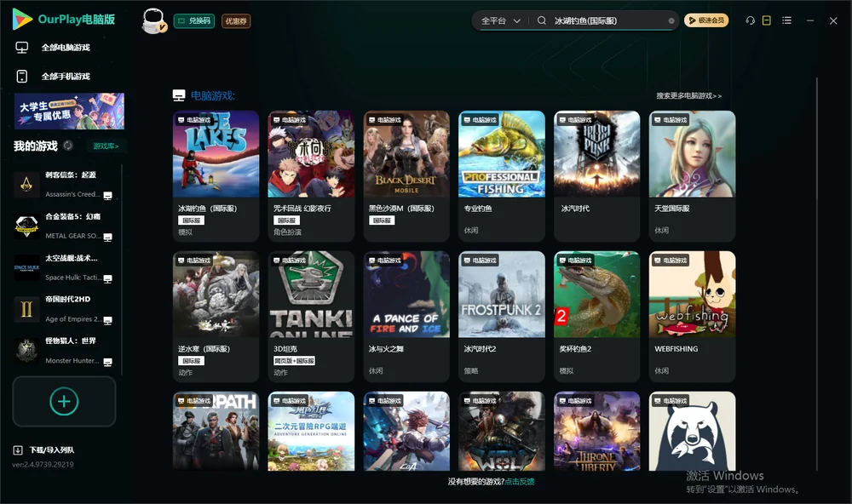Click 网页版+国际服 tag under 3D坦克

pos(295,361)
